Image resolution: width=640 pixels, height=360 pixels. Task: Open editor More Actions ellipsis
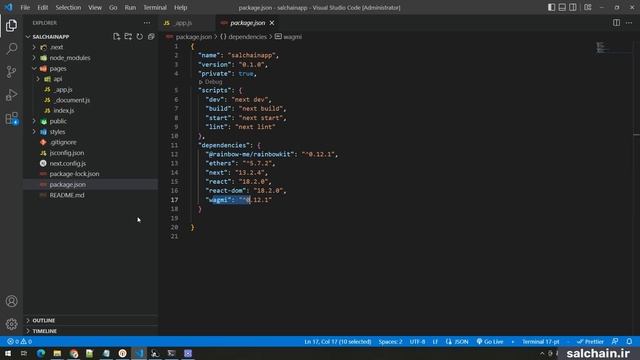[629, 23]
